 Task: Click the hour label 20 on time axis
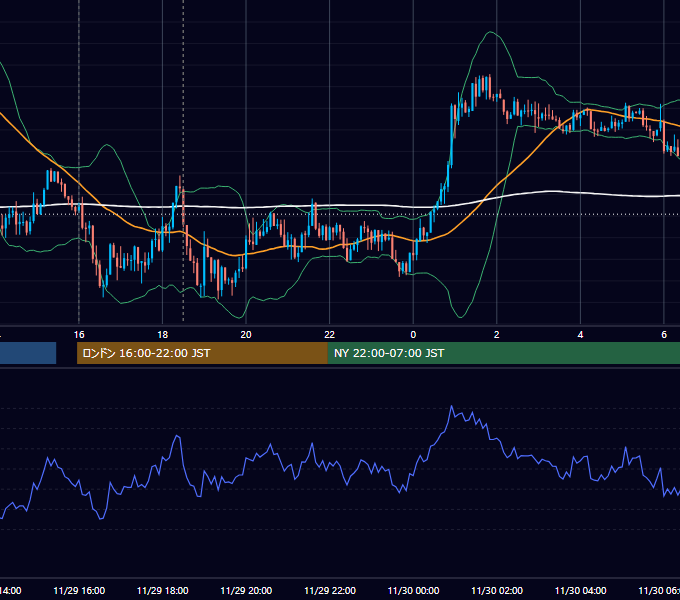(x=246, y=335)
